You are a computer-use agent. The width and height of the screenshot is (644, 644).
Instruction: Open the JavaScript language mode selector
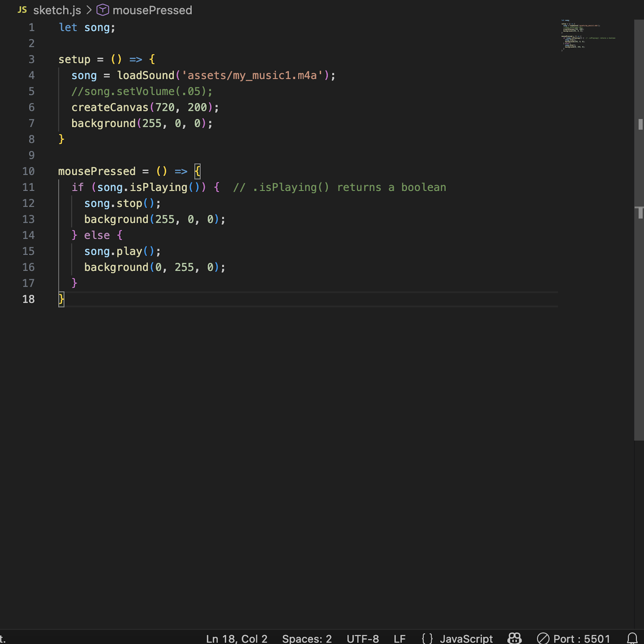click(466, 639)
